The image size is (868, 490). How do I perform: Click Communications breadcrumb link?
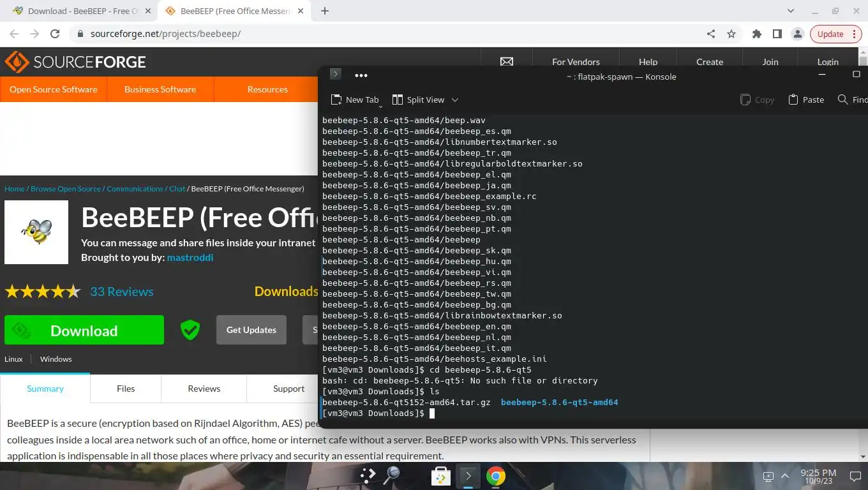coord(135,189)
